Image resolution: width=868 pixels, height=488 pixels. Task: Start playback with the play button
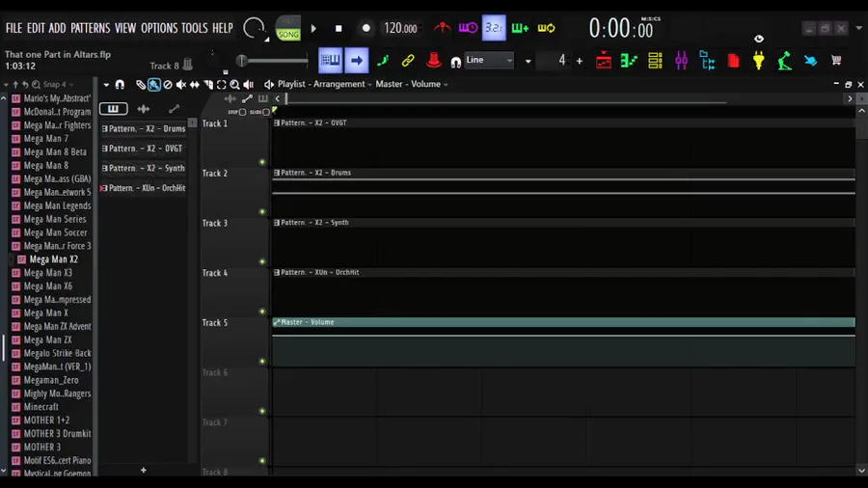313,28
